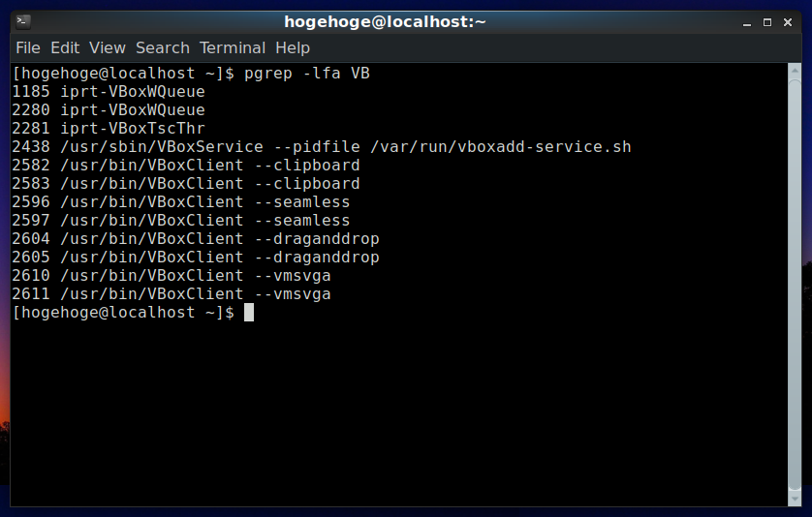Viewport: 812px width, 517px height.
Task: Click the scrollbar up arrow
Action: coord(795,71)
